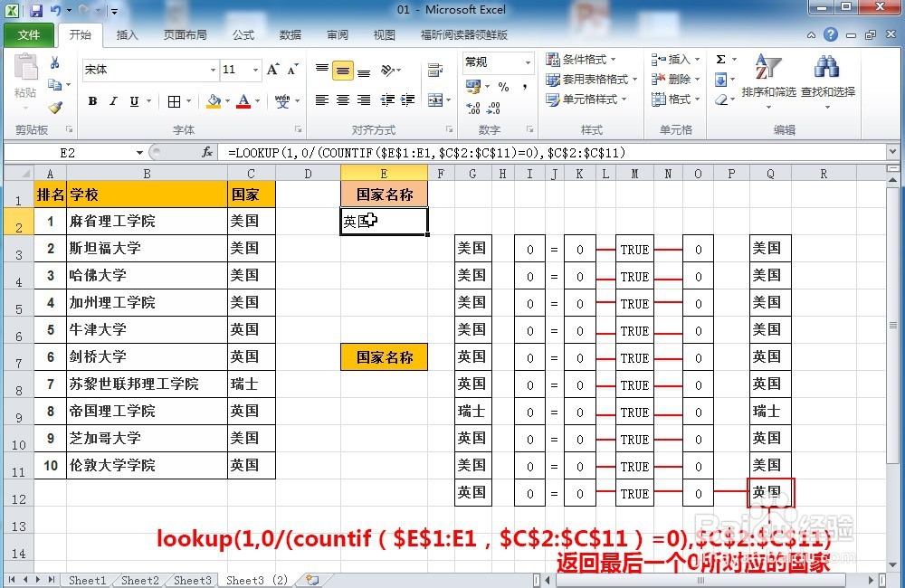Click the AutoSum sigma icon

[x=721, y=59]
